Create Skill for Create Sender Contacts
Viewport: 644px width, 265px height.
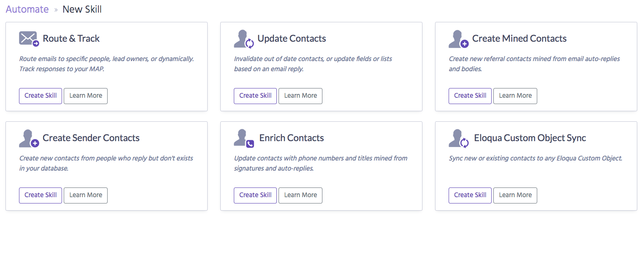pos(41,195)
